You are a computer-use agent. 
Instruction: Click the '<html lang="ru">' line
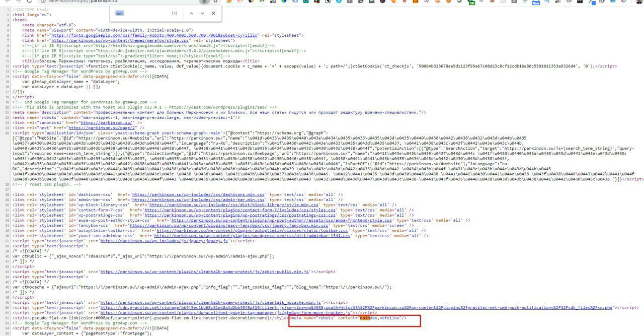[32, 15]
